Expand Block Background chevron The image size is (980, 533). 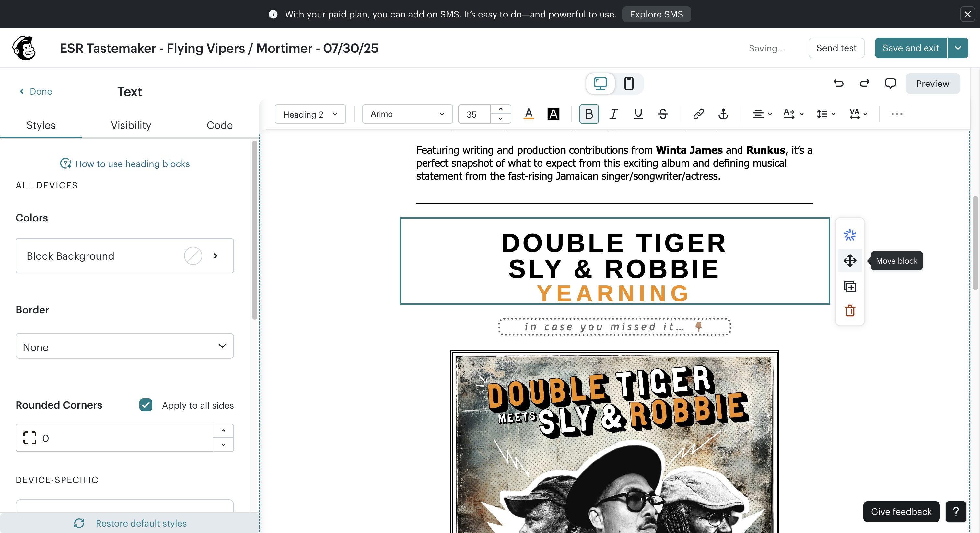pyautogui.click(x=215, y=256)
